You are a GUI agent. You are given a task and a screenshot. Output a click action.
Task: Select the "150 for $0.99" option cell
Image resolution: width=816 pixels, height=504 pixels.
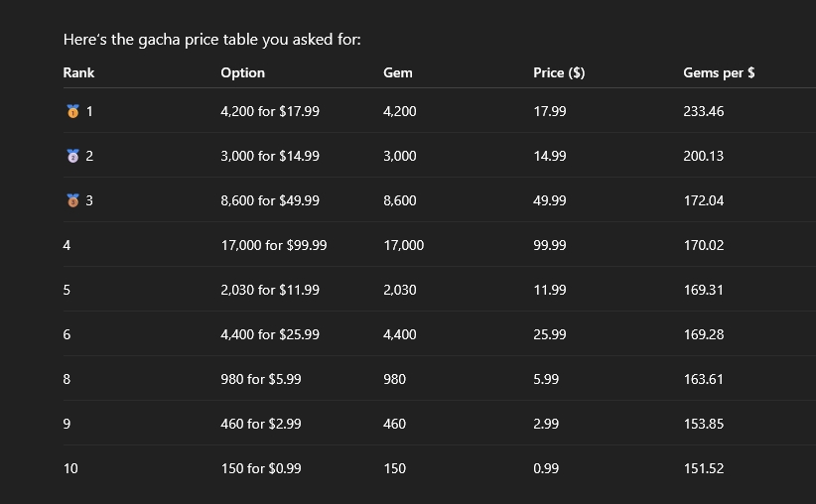click(261, 468)
